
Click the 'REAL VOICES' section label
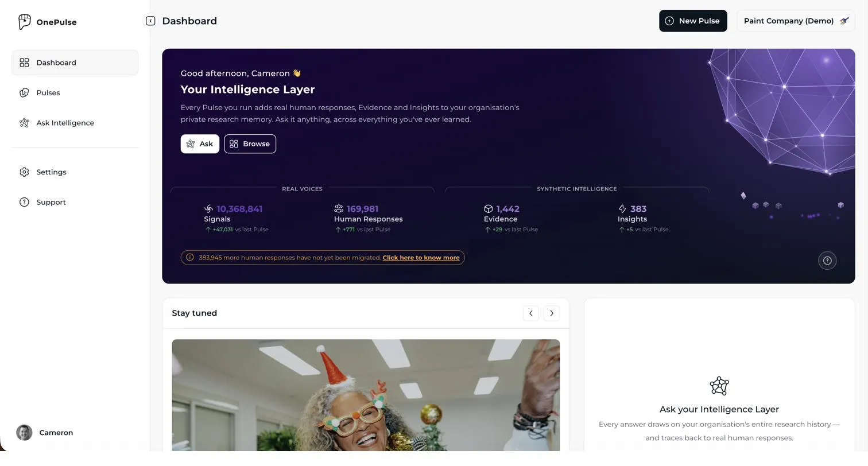(302, 189)
